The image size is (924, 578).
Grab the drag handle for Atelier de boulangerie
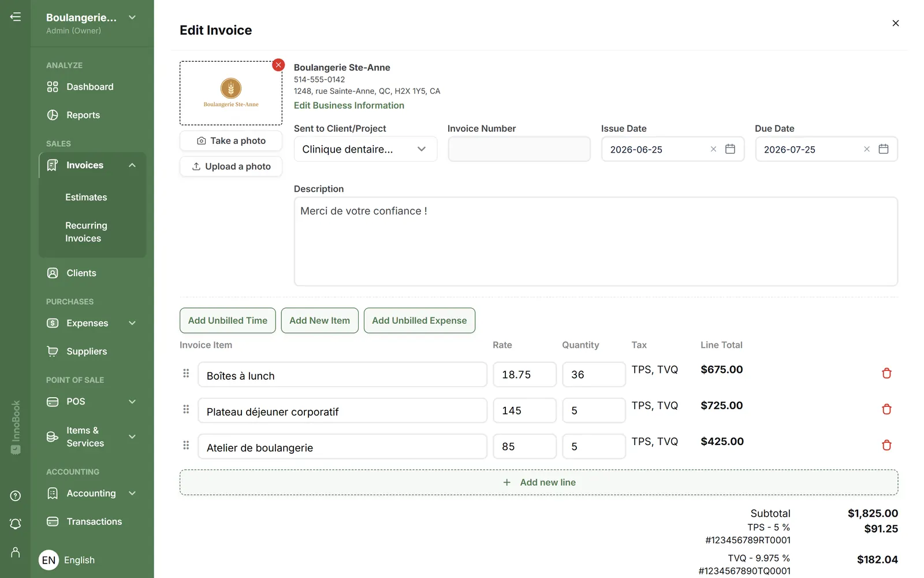[186, 445]
